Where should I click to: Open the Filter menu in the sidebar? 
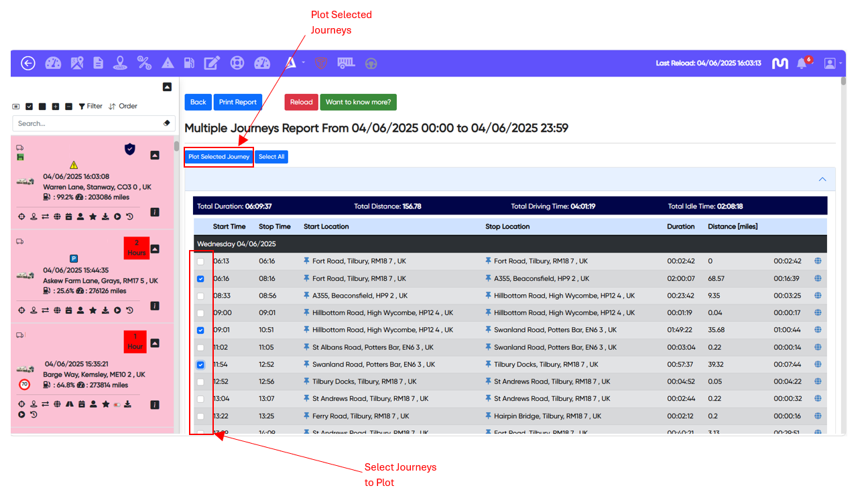click(x=91, y=106)
